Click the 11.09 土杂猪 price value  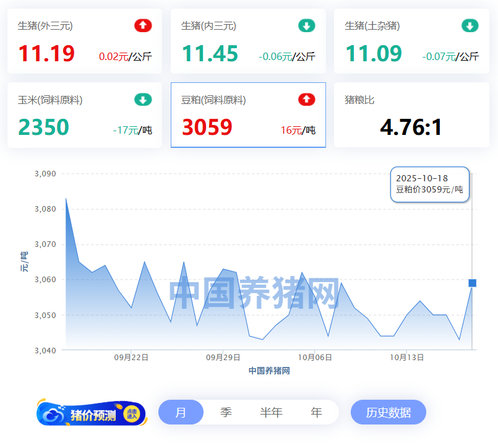pyautogui.click(x=373, y=54)
